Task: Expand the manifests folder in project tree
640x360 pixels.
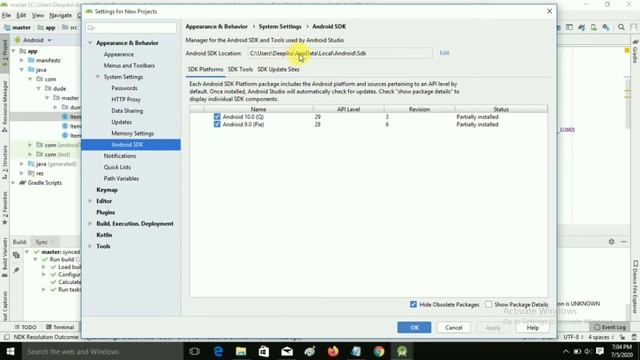Action: (x=22, y=60)
